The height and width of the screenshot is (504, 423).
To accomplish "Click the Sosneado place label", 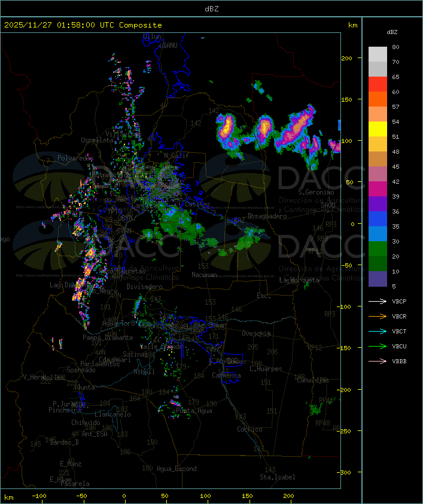I will coord(81,370).
